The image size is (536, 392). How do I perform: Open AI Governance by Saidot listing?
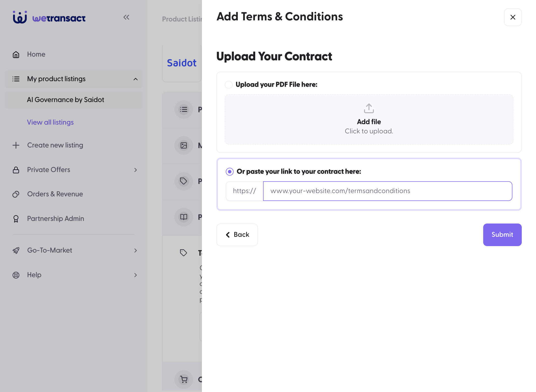point(74,100)
